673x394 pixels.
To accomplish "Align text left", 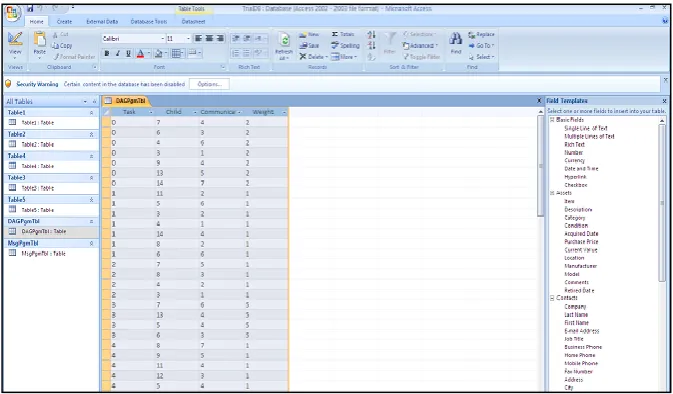I will click(x=199, y=39).
